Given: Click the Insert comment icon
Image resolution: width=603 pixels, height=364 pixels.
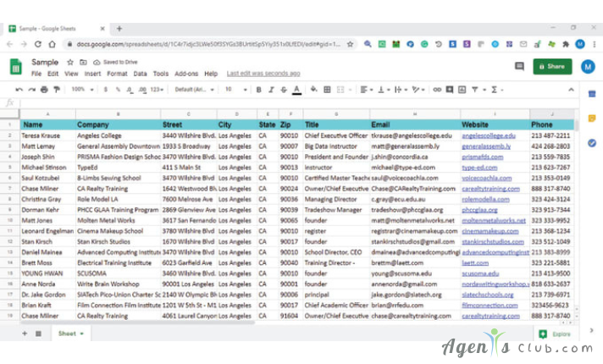Looking at the screenshot, I should pos(450,90).
